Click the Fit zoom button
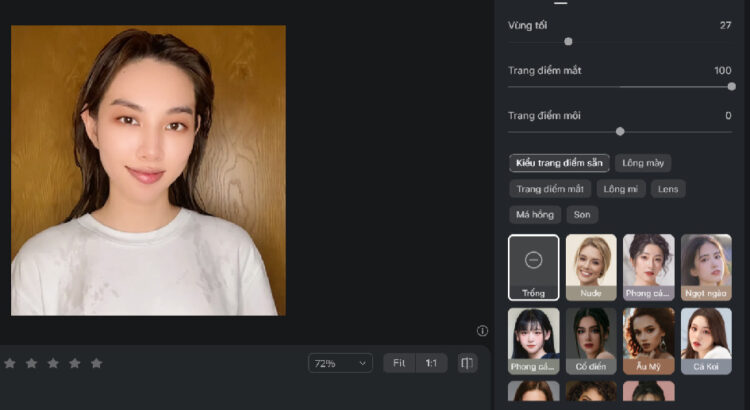Screen dimensions: 750x410 399,363
